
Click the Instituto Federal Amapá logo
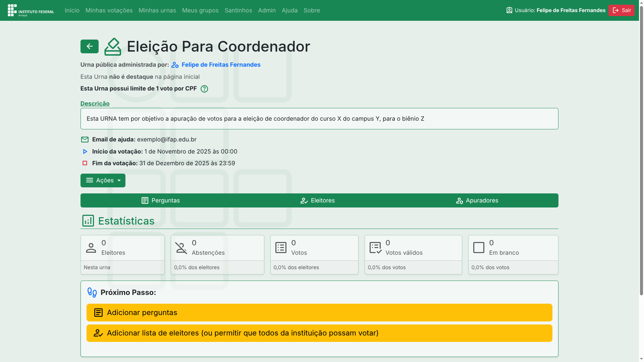[31, 10]
